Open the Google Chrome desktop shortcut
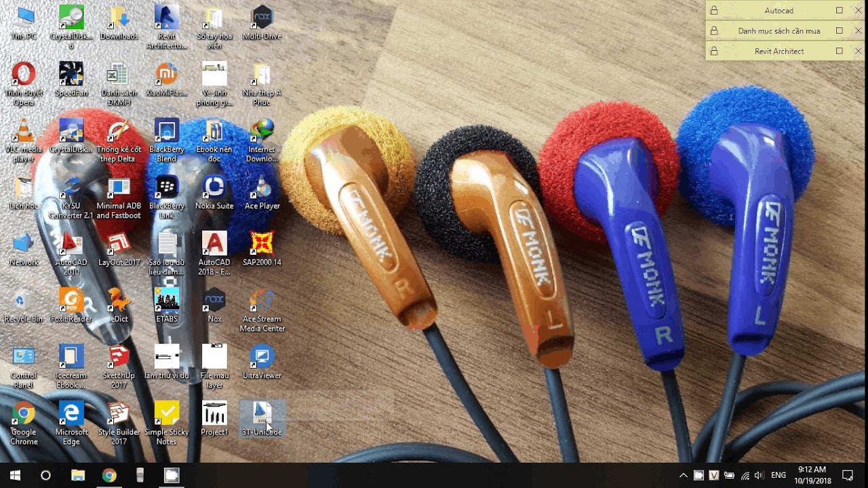Viewport: 868px width, 488px height. pyautogui.click(x=24, y=423)
